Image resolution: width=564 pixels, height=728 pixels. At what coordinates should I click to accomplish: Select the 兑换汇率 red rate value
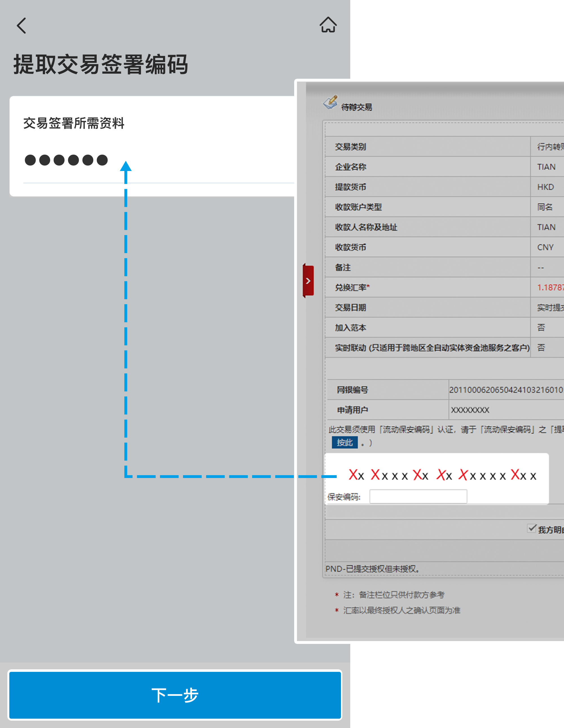coord(550,287)
